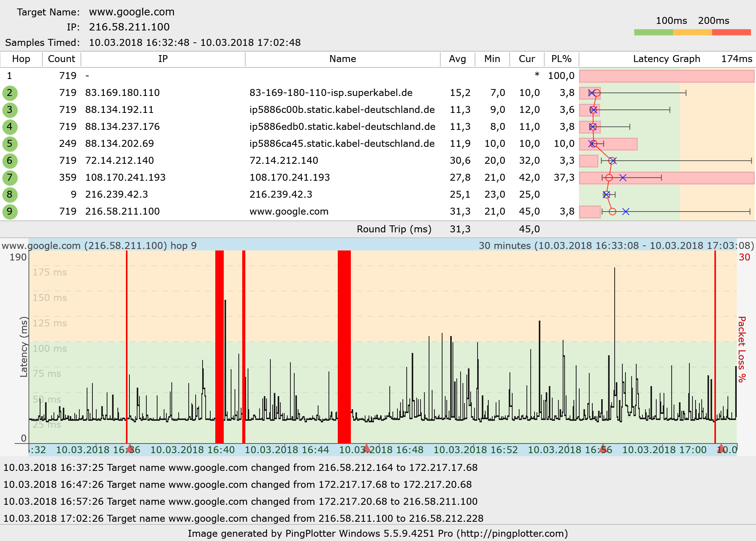Select IP 108.170.241.193 in IP column
The height and width of the screenshot is (541, 756).
126,178
